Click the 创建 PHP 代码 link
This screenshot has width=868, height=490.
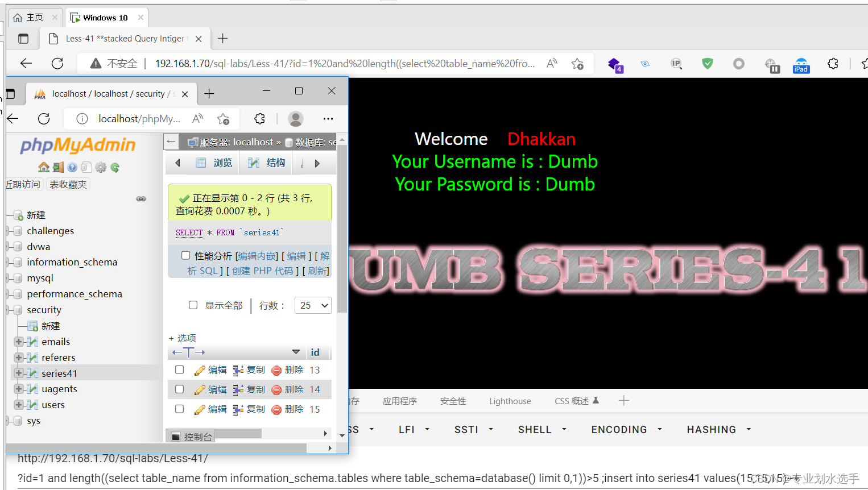click(262, 271)
